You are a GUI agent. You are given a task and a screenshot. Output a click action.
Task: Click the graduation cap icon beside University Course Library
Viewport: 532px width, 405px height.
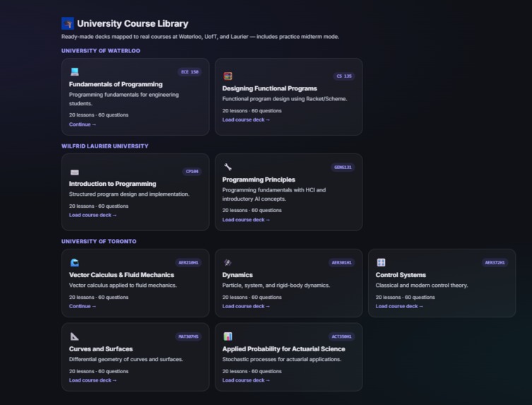click(x=68, y=23)
